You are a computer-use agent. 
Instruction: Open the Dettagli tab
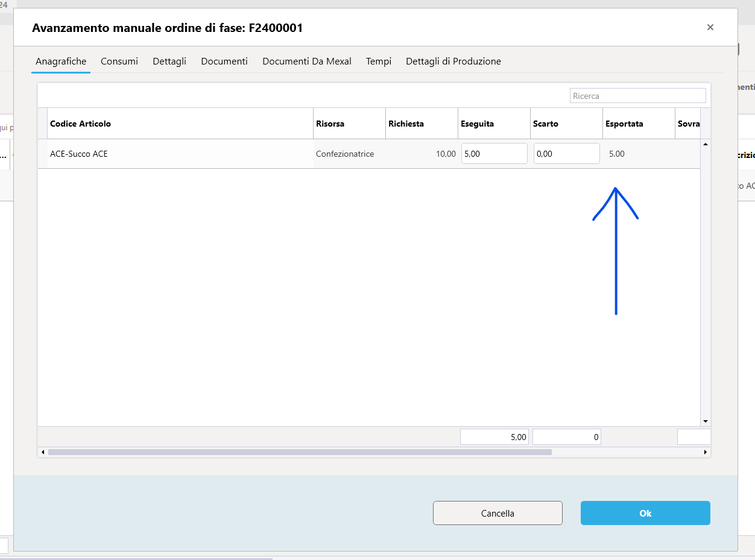pyautogui.click(x=169, y=61)
